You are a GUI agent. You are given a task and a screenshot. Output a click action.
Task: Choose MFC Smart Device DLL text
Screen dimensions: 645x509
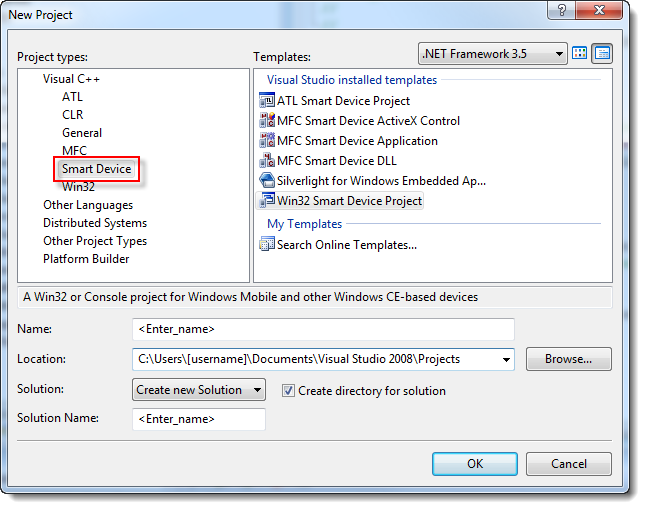point(336,161)
